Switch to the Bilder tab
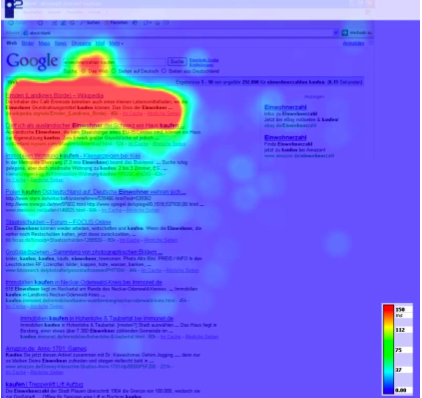 click(x=28, y=43)
